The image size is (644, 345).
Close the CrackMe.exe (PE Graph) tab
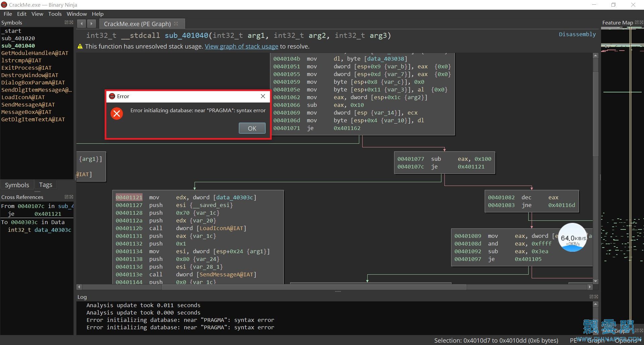(x=176, y=23)
